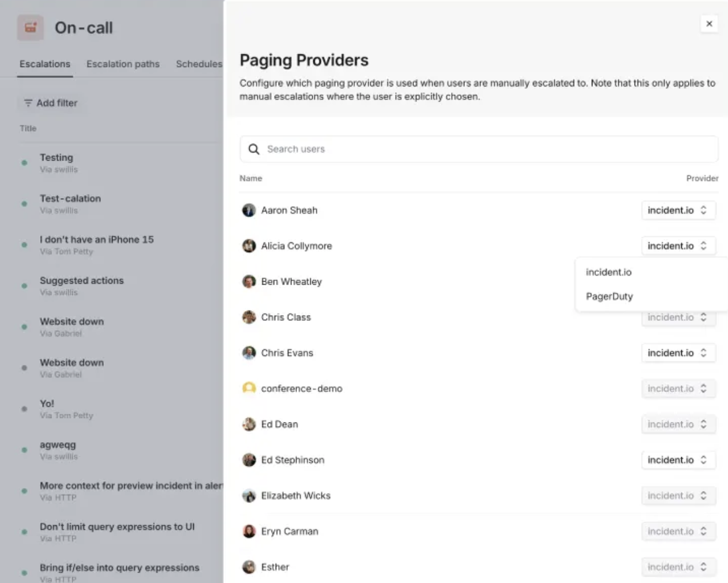Click the On-call app logo icon
The image size is (728, 583).
coord(31,28)
